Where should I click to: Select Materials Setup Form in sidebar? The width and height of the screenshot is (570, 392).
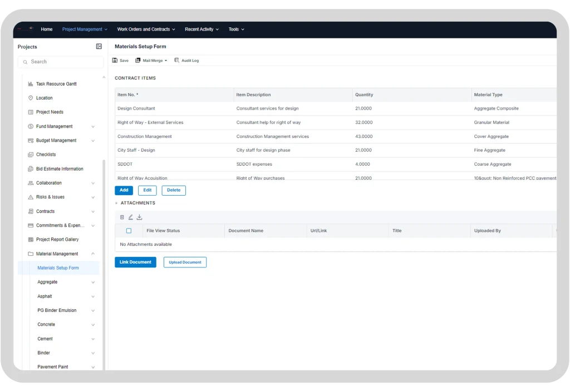58,268
